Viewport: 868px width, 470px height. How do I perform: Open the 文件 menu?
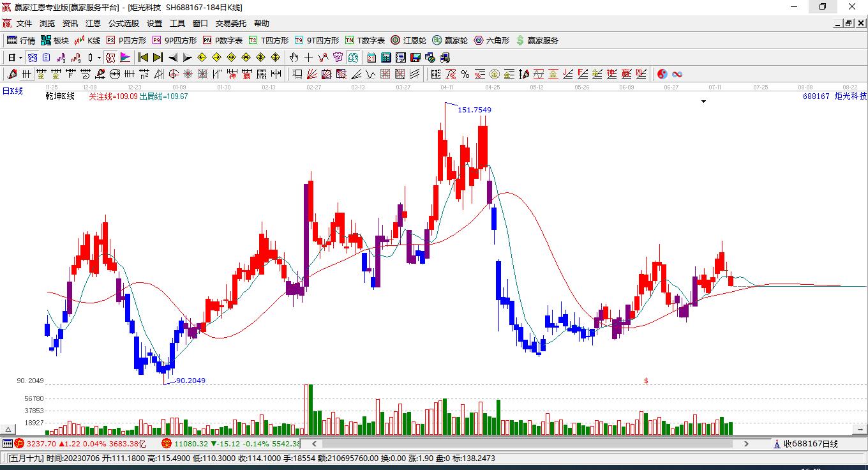24,23
